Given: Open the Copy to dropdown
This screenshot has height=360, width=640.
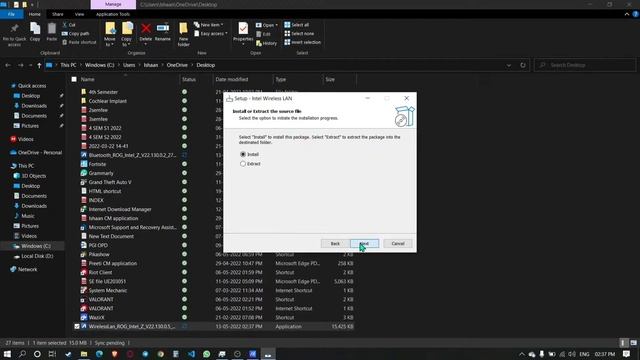Looking at the screenshot, I should [127, 34].
